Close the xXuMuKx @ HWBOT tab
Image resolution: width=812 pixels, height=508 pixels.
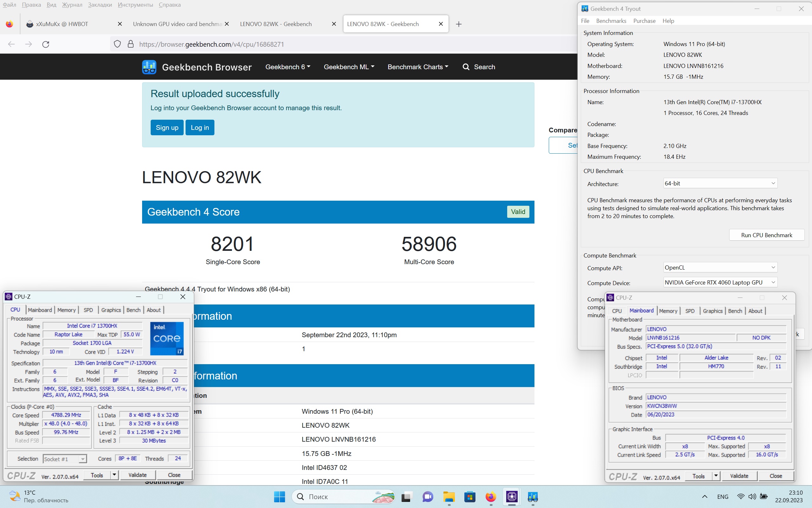pos(120,24)
